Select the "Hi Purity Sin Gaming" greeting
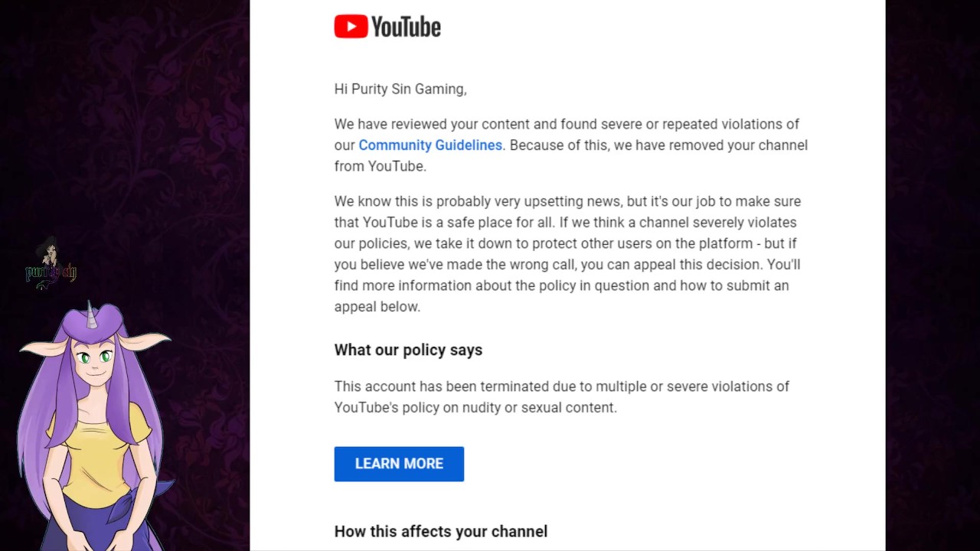The width and height of the screenshot is (980, 551). tap(400, 90)
